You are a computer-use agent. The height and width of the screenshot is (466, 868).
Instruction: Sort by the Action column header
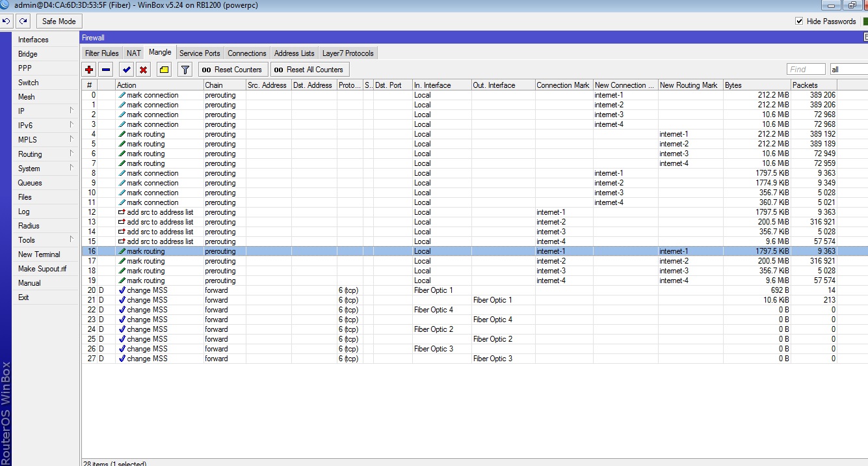click(159, 85)
